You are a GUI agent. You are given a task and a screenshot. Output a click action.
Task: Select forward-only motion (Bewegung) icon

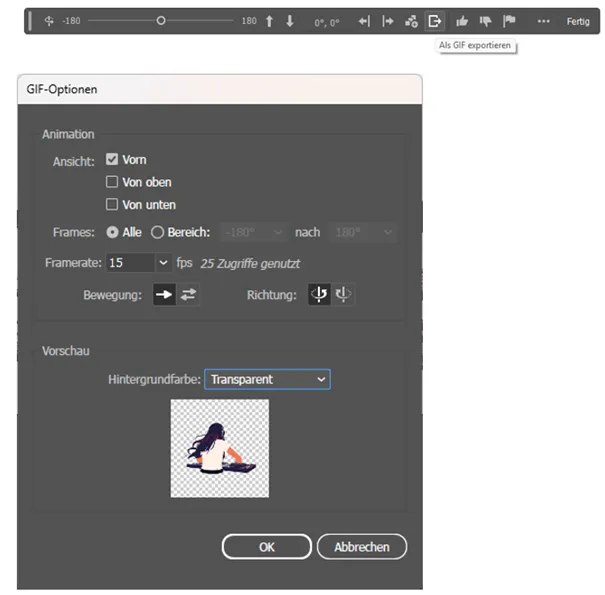pyautogui.click(x=162, y=295)
